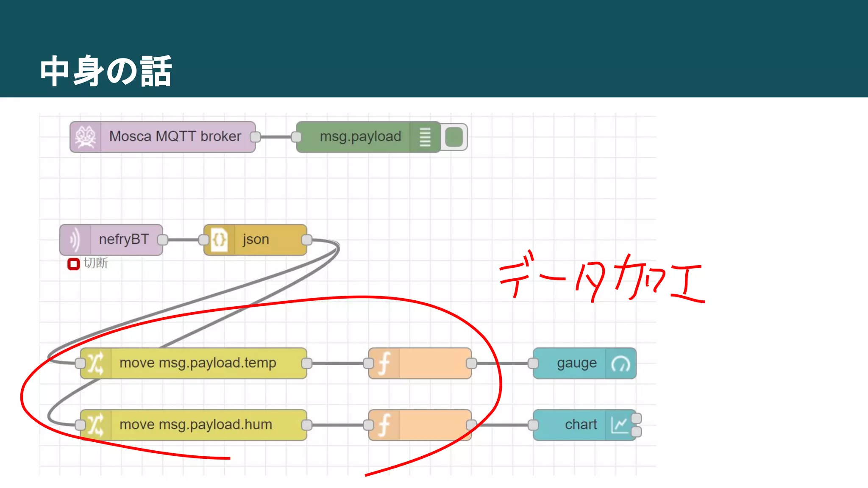Click the Mosca MQTT broker crab icon
This screenshot has width=868, height=488.
click(86, 137)
